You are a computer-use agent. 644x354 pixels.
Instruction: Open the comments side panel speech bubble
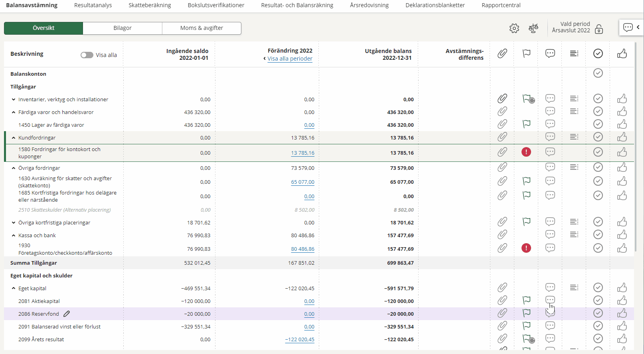(628, 28)
